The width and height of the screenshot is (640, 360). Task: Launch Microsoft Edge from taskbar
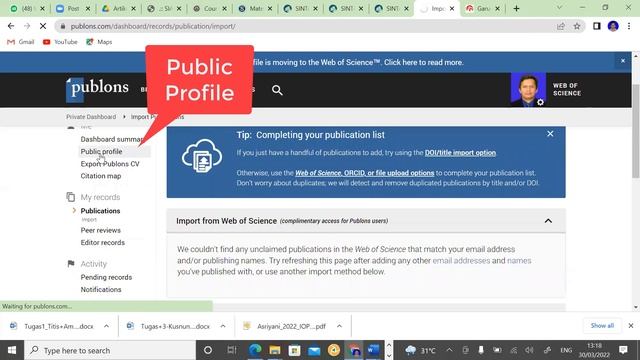point(255,350)
